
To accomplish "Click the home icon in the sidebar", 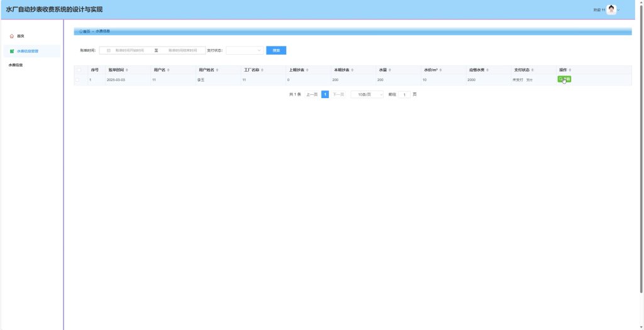I will [x=12, y=36].
